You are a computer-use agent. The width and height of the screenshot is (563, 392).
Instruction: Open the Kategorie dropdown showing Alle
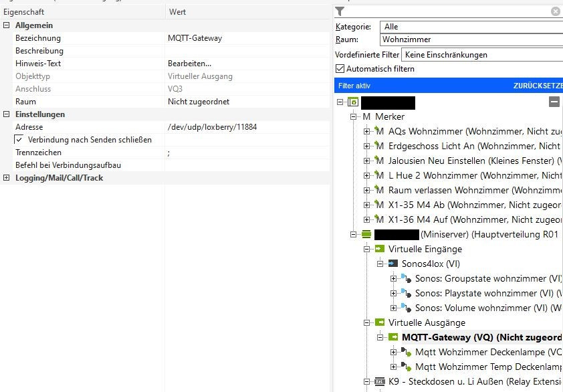471,27
